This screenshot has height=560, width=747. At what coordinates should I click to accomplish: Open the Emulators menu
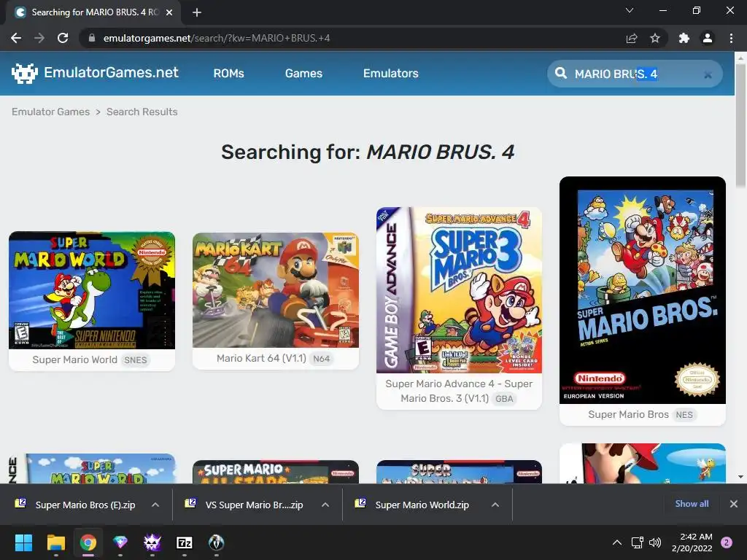pos(391,74)
